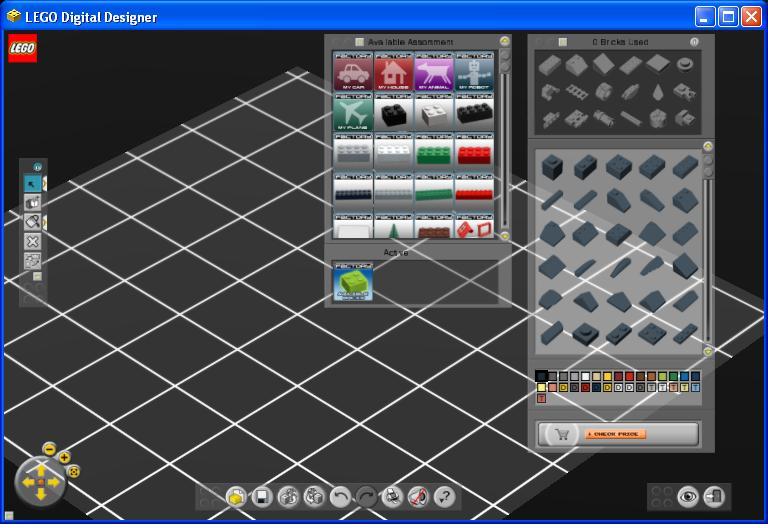The height and width of the screenshot is (528, 768).
Task: Click the second brick-stack toolbar icon
Action: click(x=314, y=497)
